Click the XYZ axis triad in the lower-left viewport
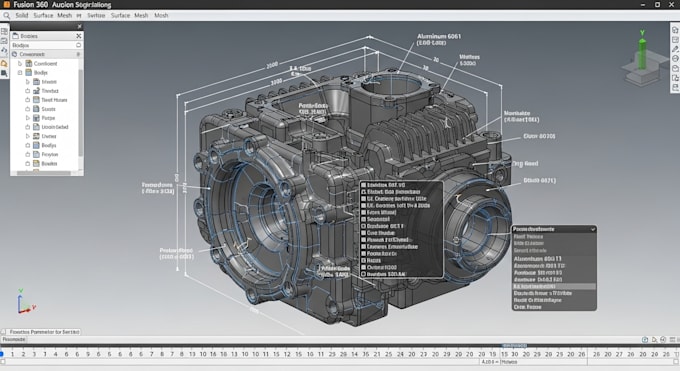Screen dimensions: 680x371 (x=25, y=302)
